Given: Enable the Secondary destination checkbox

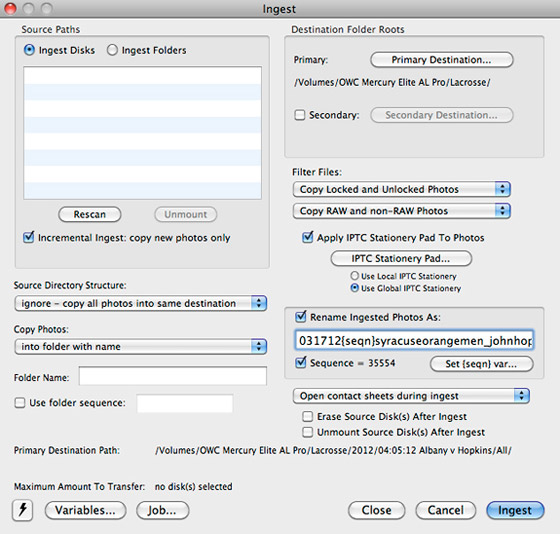Looking at the screenshot, I should [x=300, y=115].
